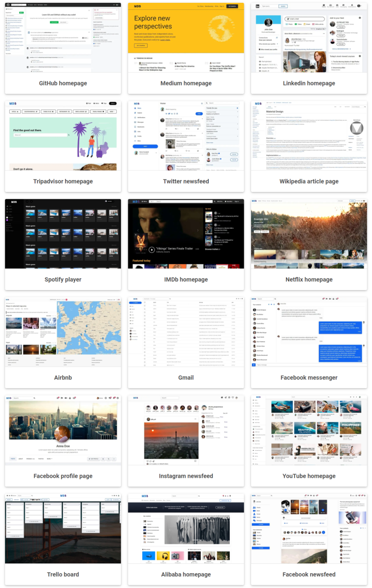Open the Gmail template title link
This screenshot has width=372, height=588.
pyautogui.click(x=186, y=377)
